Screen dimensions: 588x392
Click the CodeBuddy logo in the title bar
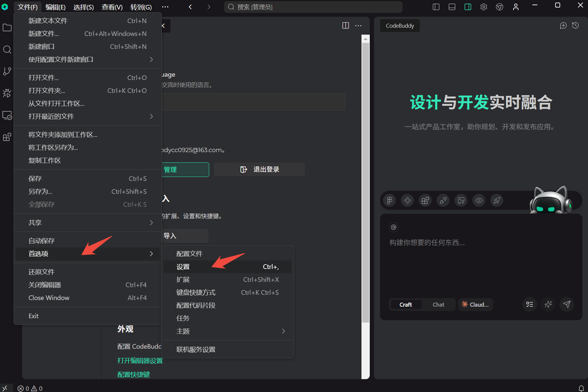(x=5, y=7)
